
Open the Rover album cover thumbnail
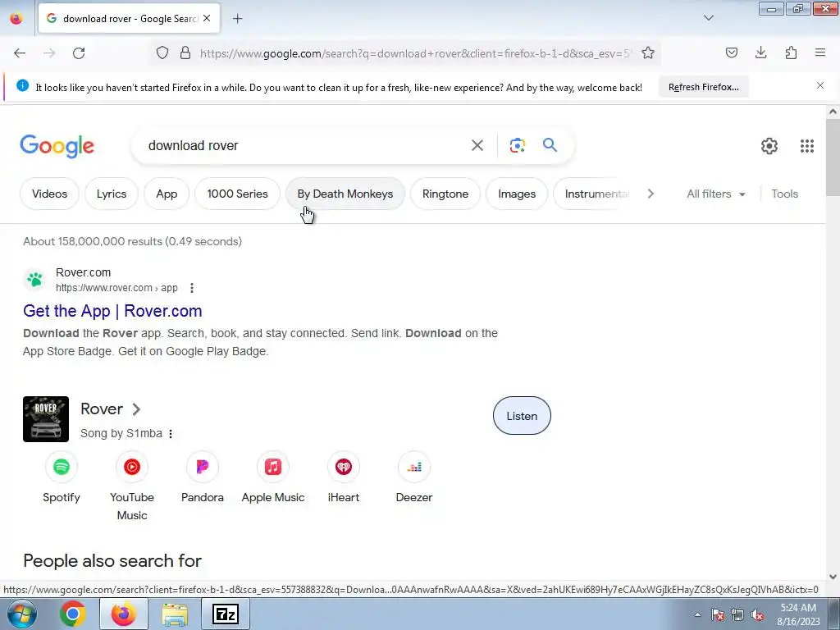tap(46, 419)
